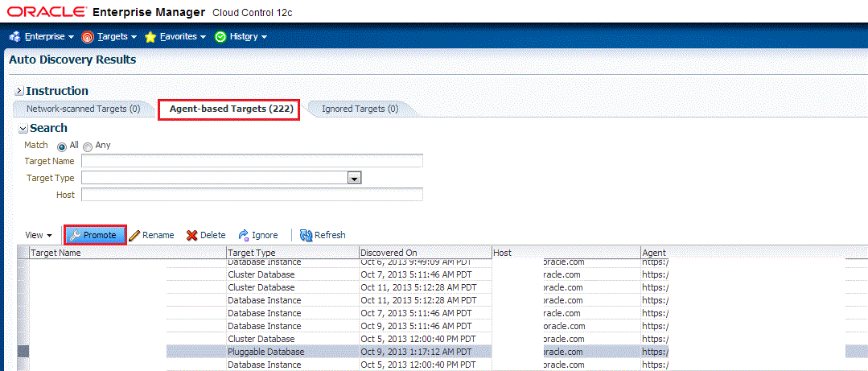
Task: Select the All match radio button
Action: click(x=61, y=146)
